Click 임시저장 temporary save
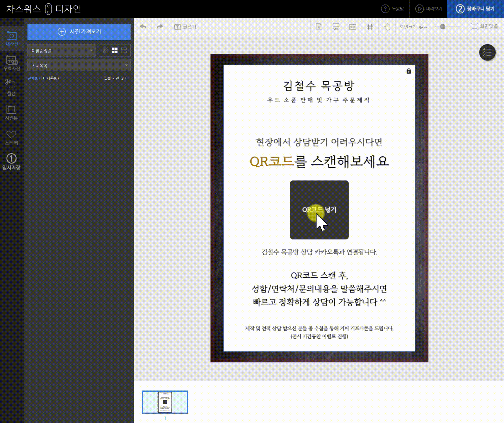504x423 pixels. 12,162
